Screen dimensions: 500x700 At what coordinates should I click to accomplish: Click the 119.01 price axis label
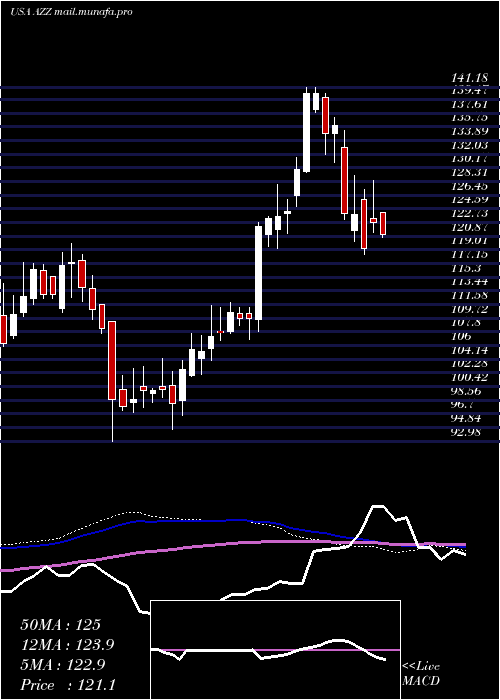(x=470, y=240)
